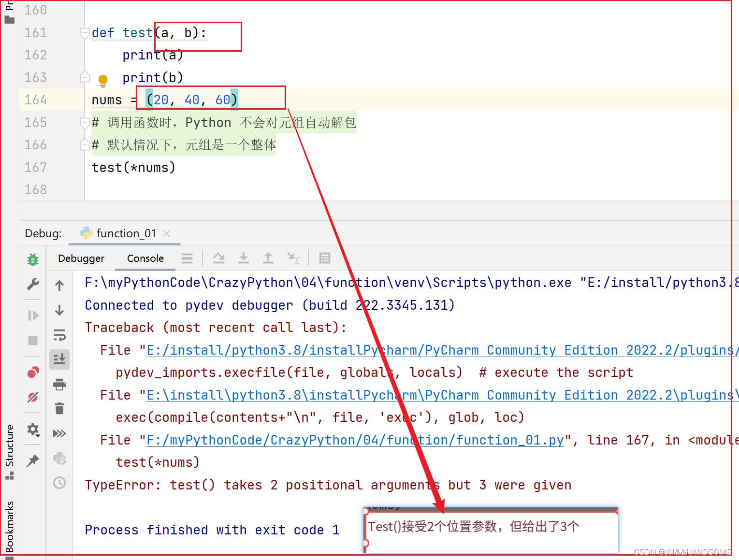This screenshot has width=739, height=560.
Task: Click the Stop square icon
Action: (x=33, y=341)
